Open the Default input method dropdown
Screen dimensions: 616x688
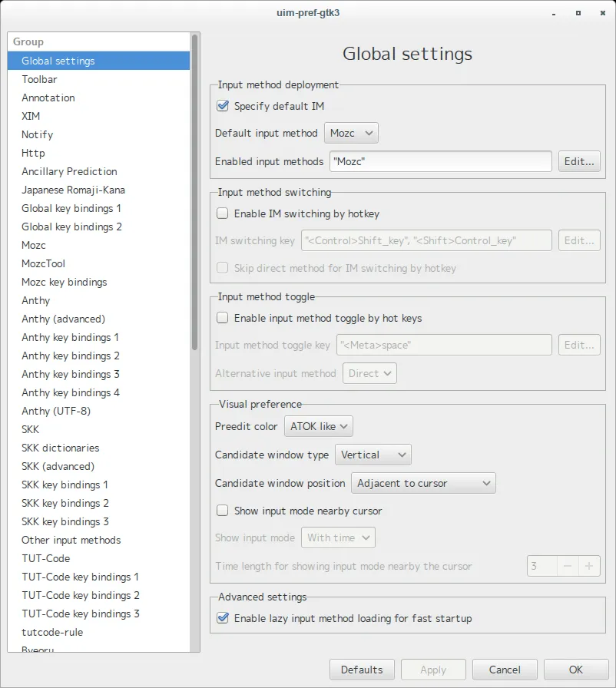click(351, 133)
